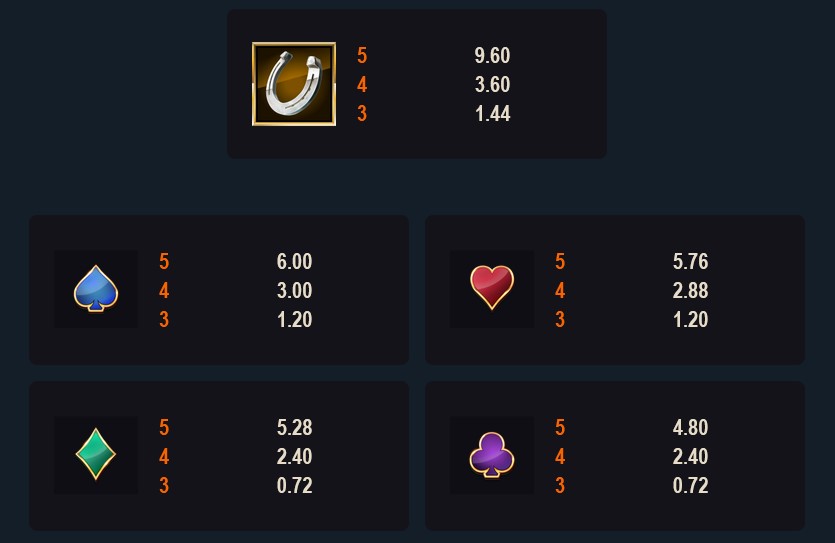Click the silver horseshoe symbol icon
This screenshot has height=543, width=835.
293,84
